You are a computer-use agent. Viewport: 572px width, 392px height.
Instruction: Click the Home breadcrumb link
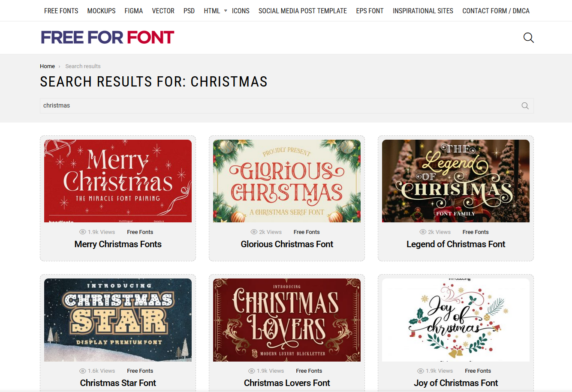click(47, 66)
